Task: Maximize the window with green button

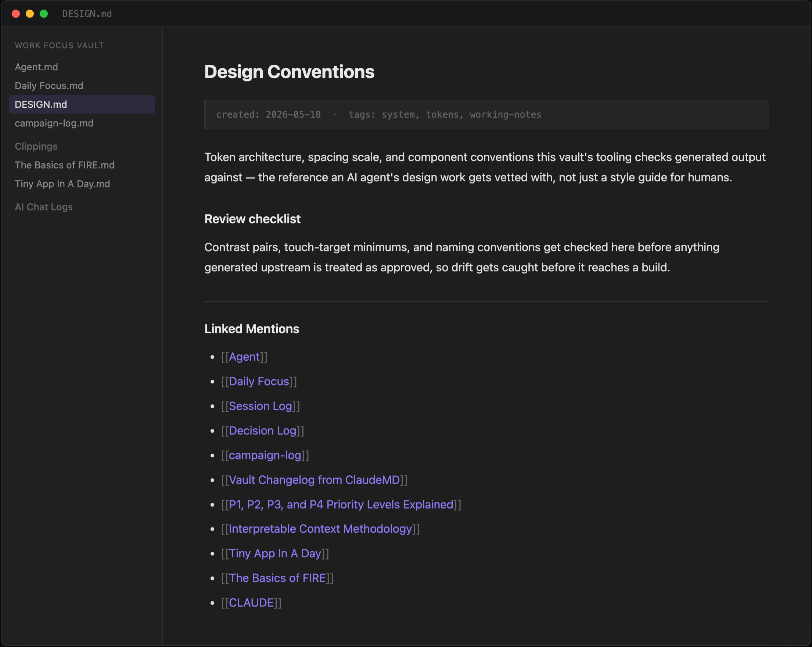Action: pos(44,14)
